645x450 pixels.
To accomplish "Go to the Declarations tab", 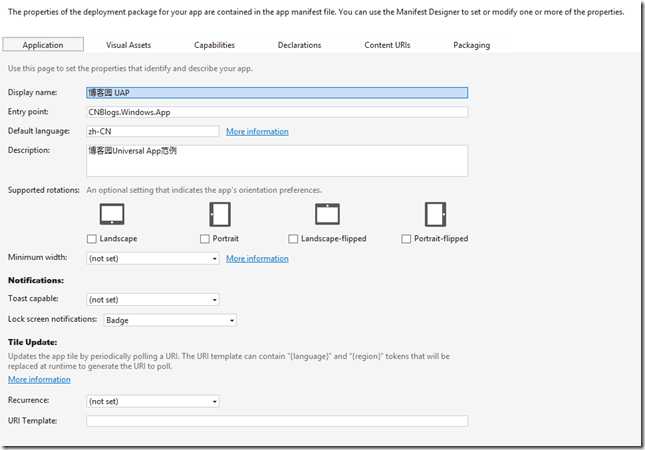I will click(x=299, y=45).
